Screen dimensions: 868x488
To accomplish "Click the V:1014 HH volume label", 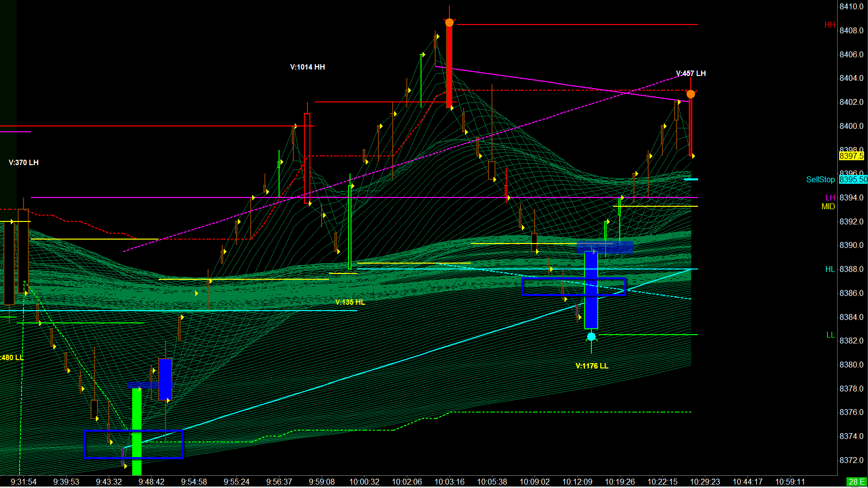I will [x=307, y=67].
